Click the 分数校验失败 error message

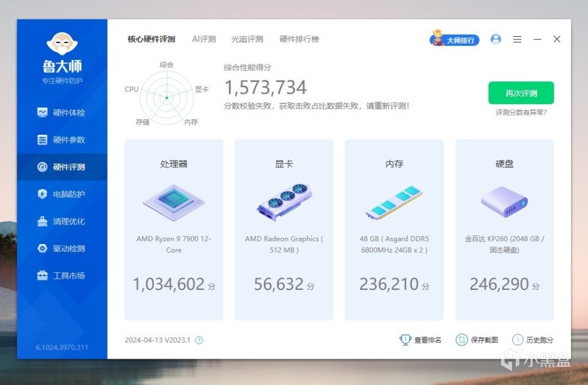(316, 106)
